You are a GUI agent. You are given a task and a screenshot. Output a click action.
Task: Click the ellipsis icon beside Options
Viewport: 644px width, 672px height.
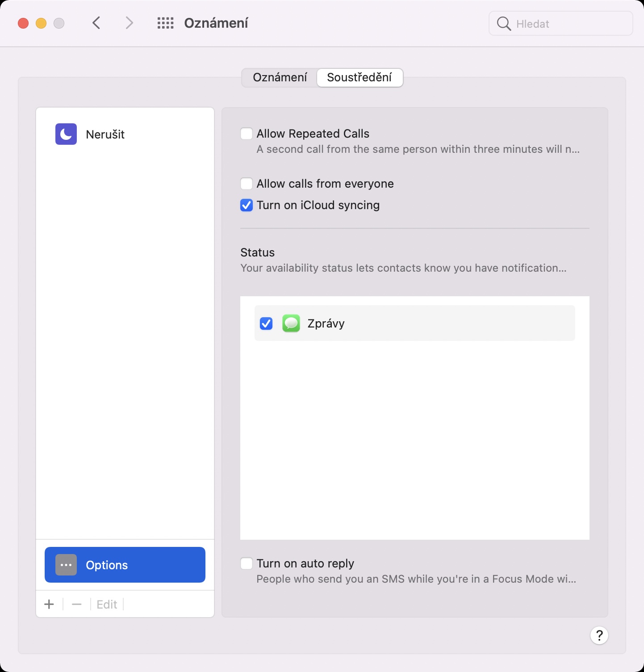(x=66, y=565)
